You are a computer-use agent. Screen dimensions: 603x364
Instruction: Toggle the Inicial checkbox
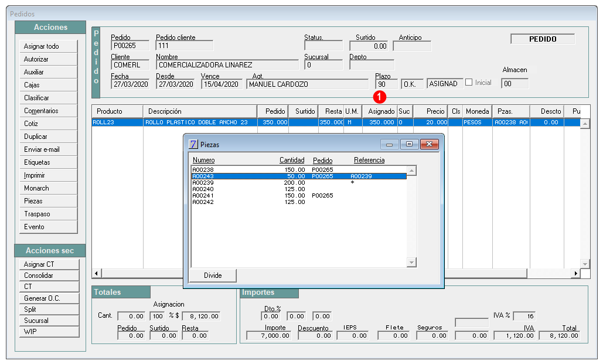[469, 82]
